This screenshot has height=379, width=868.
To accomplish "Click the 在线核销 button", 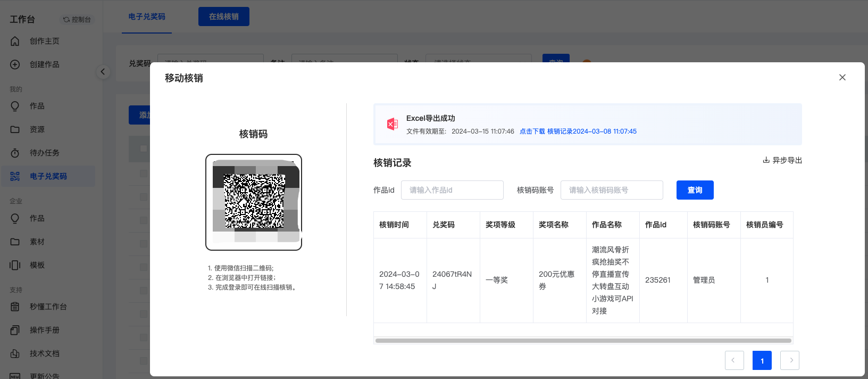I will coord(224,17).
